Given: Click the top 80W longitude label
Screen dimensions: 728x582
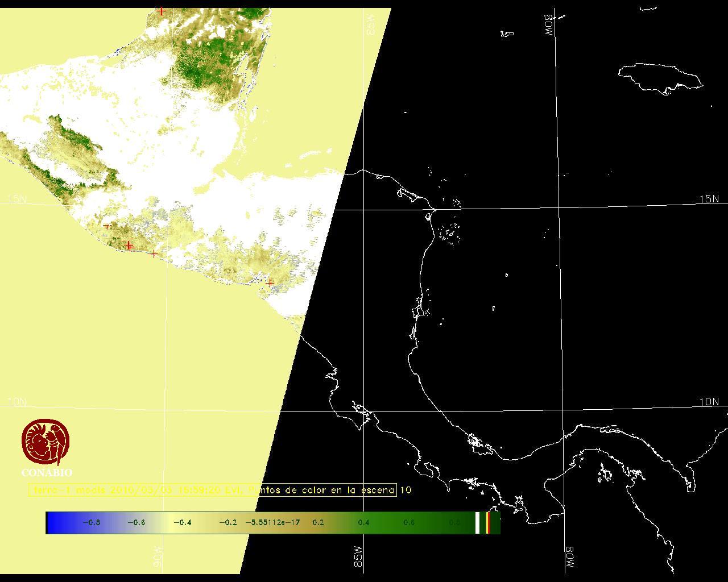Looking at the screenshot, I should click(x=549, y=26).
